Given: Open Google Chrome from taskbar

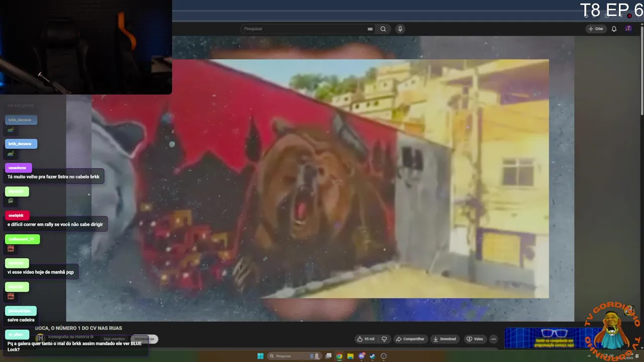Looking at the screenshot, I should (x=340, y=356).
